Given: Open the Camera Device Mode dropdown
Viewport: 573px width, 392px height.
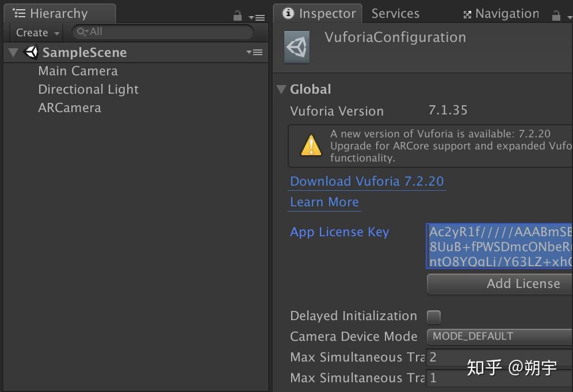Looking at the screenshot, I should point(499,336).
